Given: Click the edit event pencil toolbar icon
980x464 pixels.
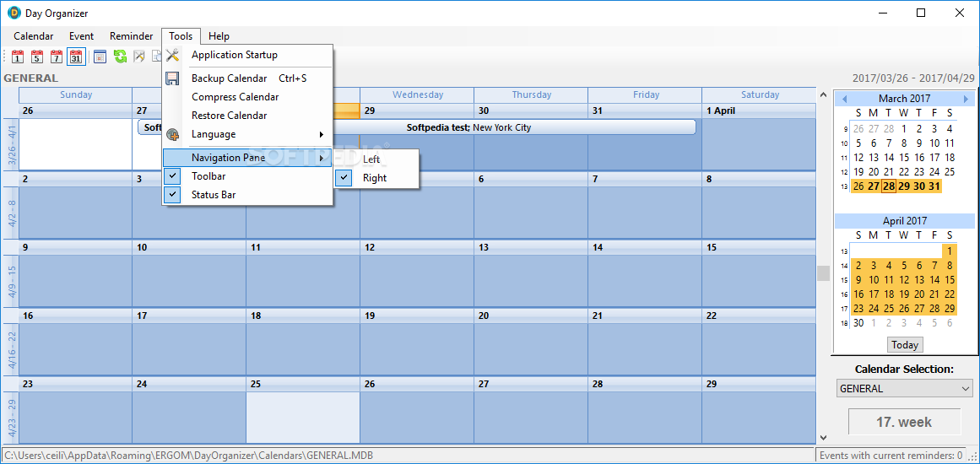Looking at the screenshot, I should tap(138, 57).
